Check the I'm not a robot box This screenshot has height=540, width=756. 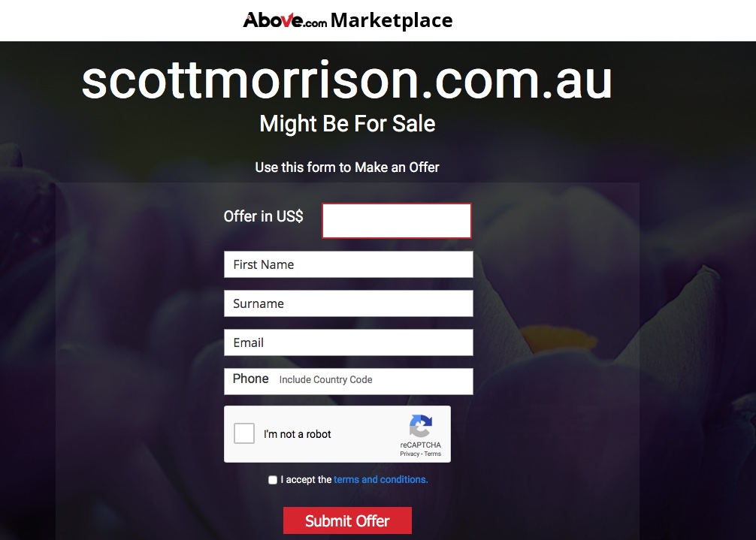(x=244, y=433)
